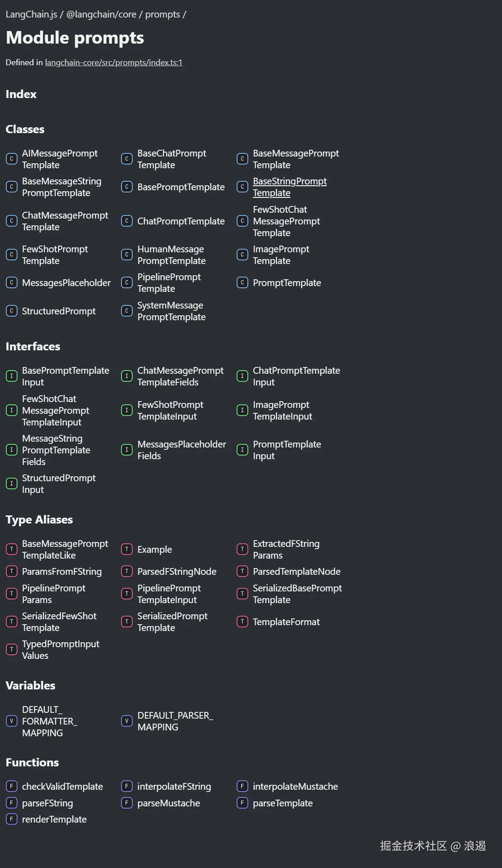This screenshot has height=868, width=502.
Task: Click the type alias icon beside Example
Action: [127, 549]
